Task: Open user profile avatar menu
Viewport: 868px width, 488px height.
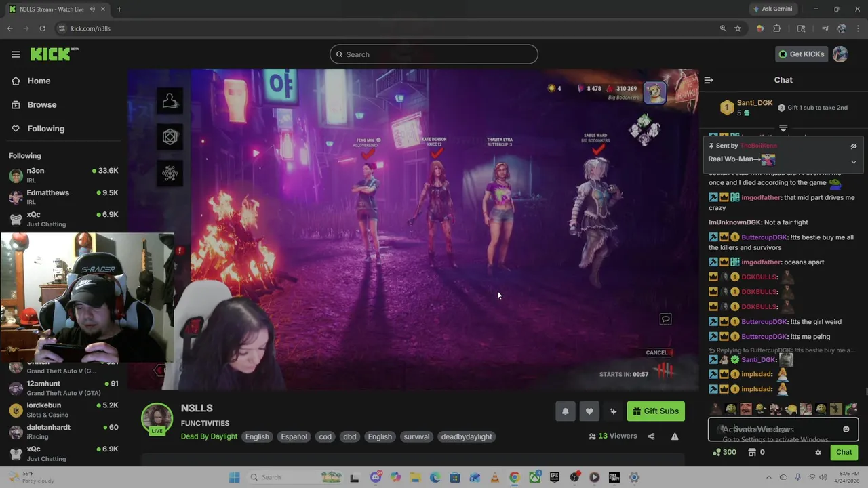Action: click(840, 54)
